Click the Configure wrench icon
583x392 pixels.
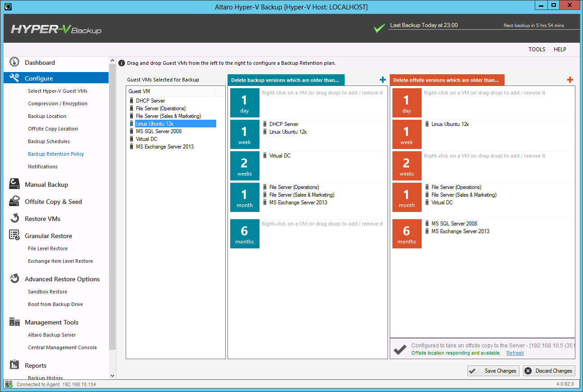point(14,78)
